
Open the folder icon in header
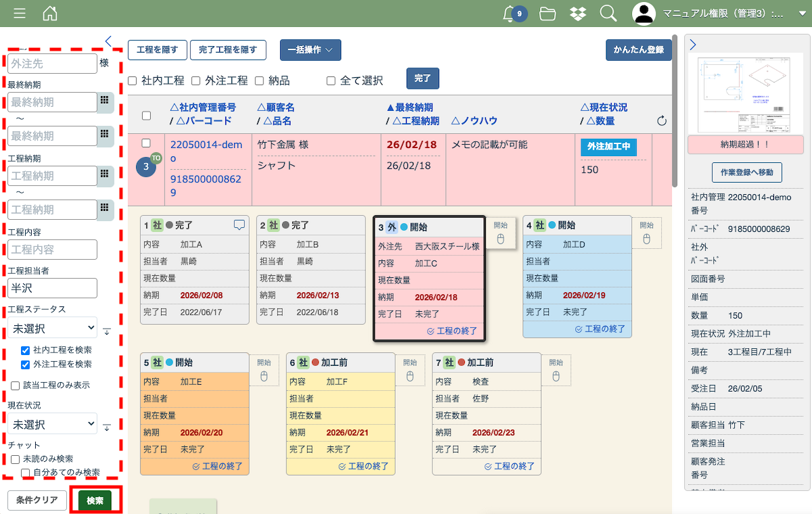pos(547,14)
